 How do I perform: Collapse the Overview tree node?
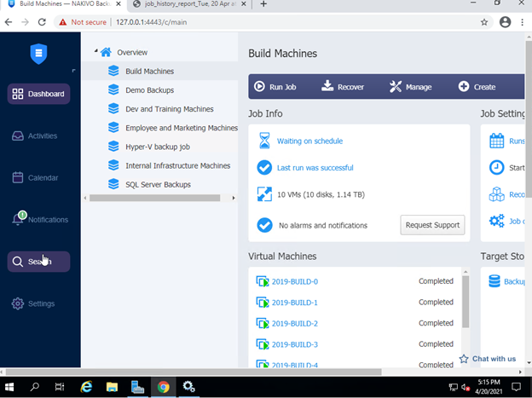(x=96, y=51)
